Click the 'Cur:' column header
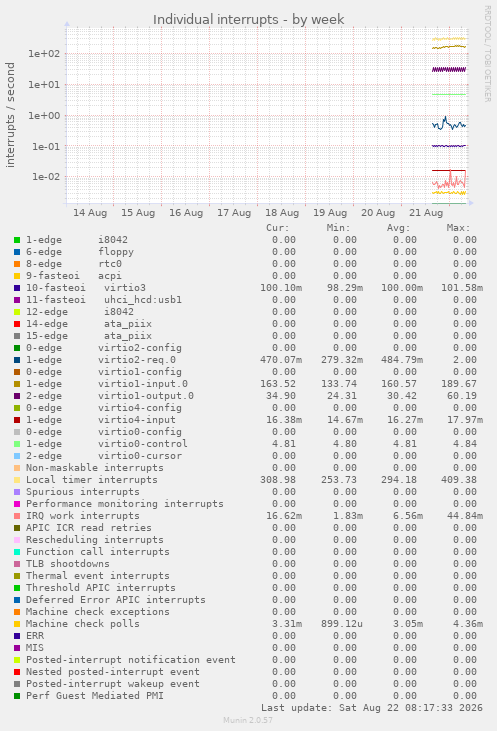The image size is (497, 731). pos(278,228)
